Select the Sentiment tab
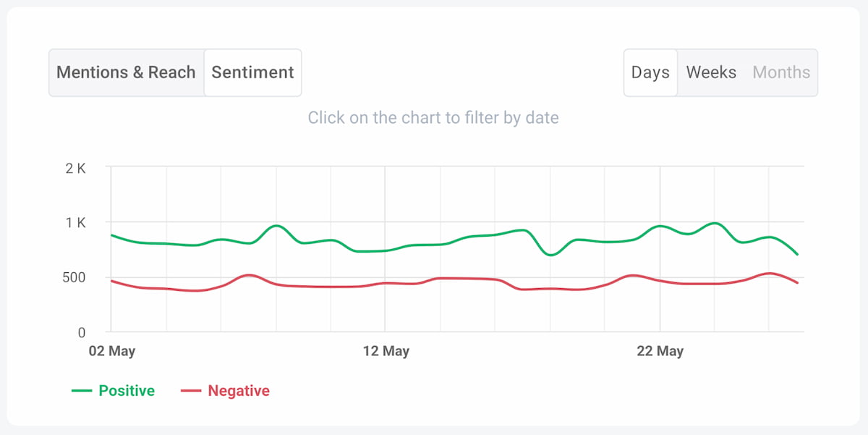The width and height of the screenshot is (868, 435). [x=252, y=72]
